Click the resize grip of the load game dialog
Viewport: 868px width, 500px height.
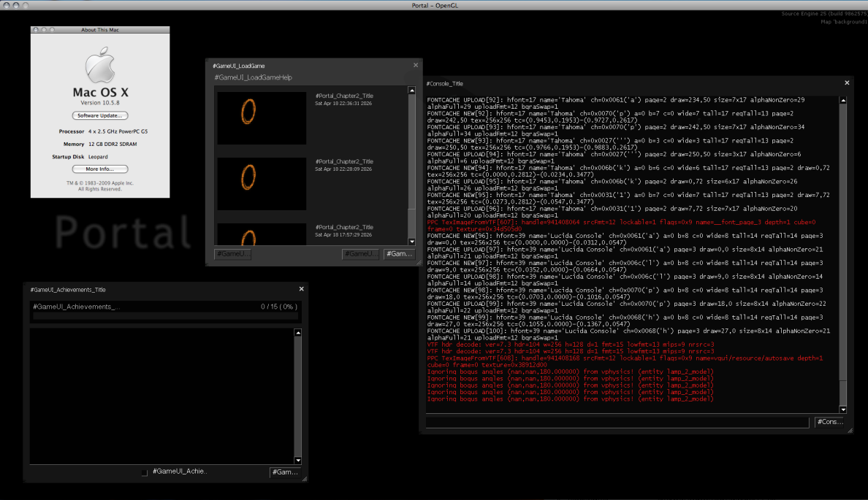pyautogui.click(x=419, y=263)
